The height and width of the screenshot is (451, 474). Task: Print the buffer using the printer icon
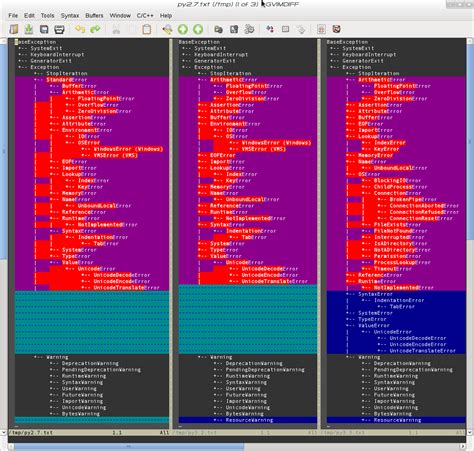coord(59,29)
